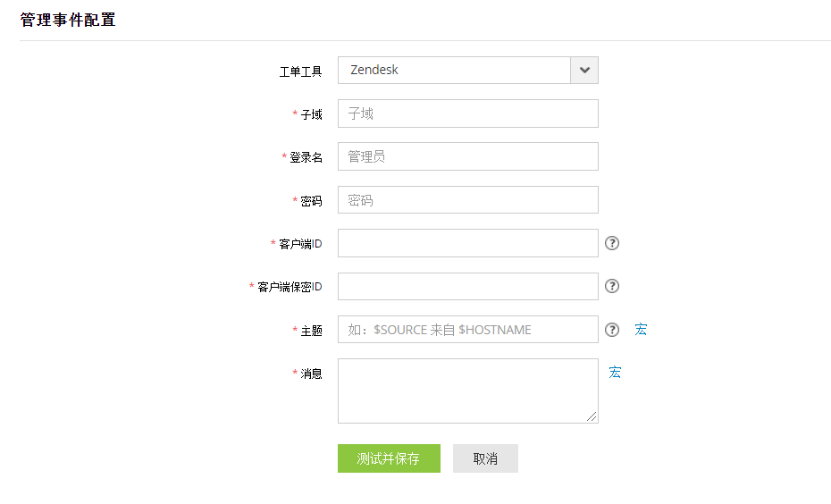Click the 消息 textarea resize handle

pos(592,416)
